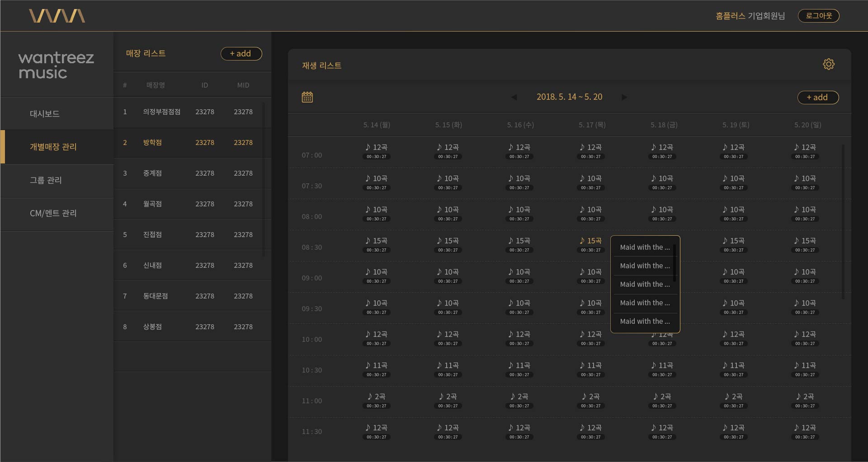The image size is (868, 462).
Task: Select first Maid with the... song in popup
Action: pyautogui.click(x=644, y=247)
